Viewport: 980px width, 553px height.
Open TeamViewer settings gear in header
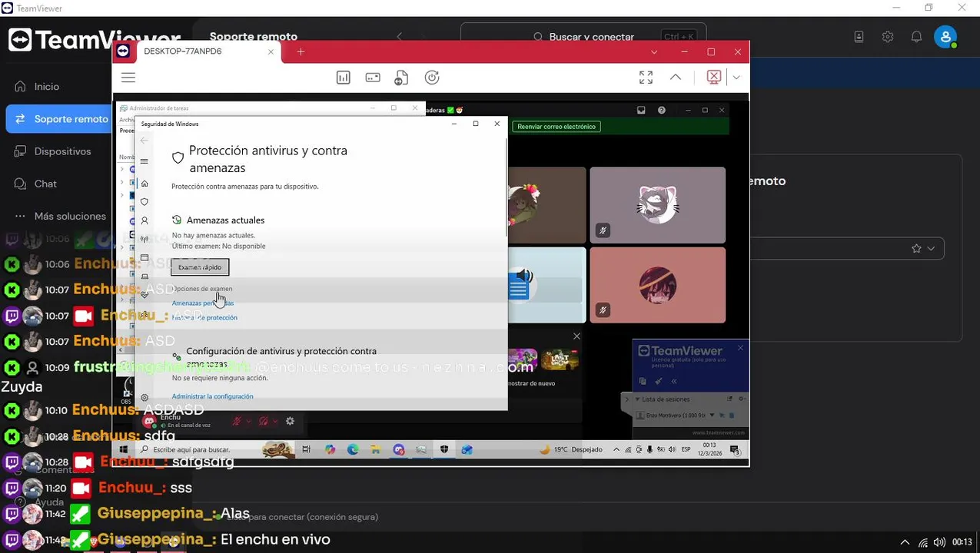click(888, 36)
